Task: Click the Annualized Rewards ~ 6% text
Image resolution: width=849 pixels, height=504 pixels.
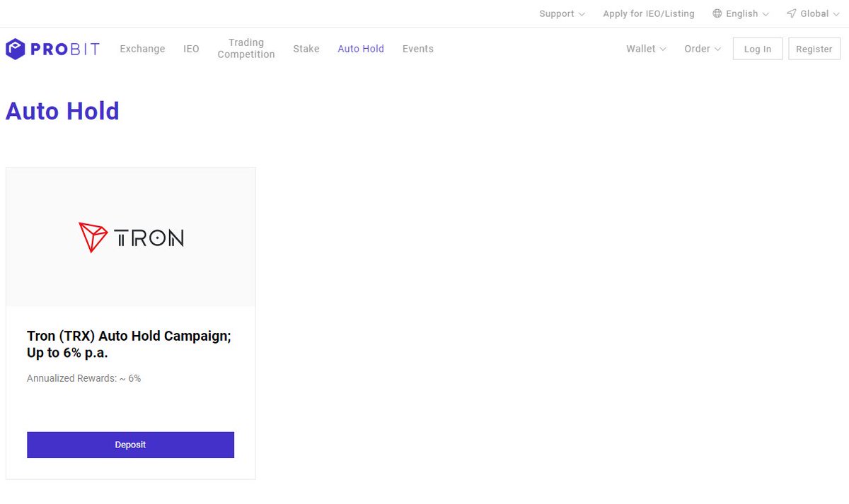Action: [x=83, y=378]
